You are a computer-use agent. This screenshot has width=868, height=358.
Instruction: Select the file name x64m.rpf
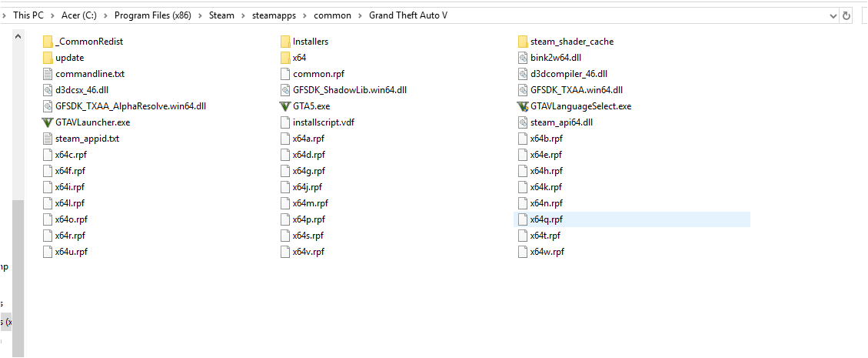pos(311,203)
